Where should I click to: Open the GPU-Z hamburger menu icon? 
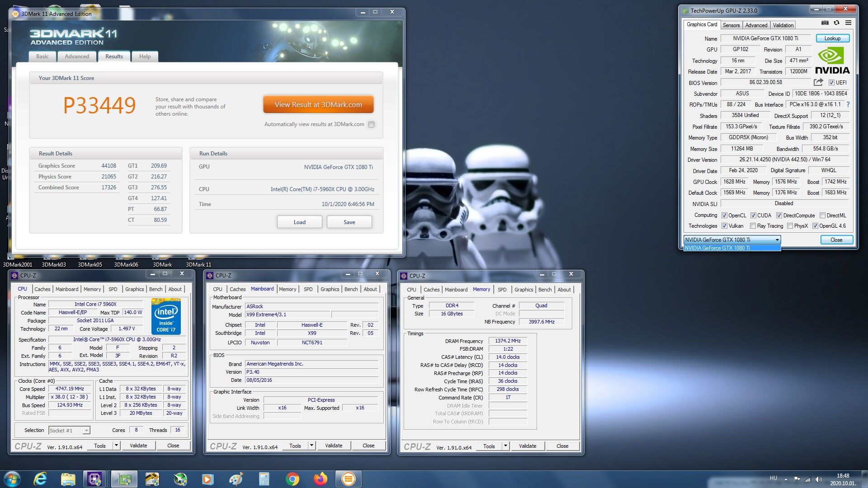click(x=849, y=23)
